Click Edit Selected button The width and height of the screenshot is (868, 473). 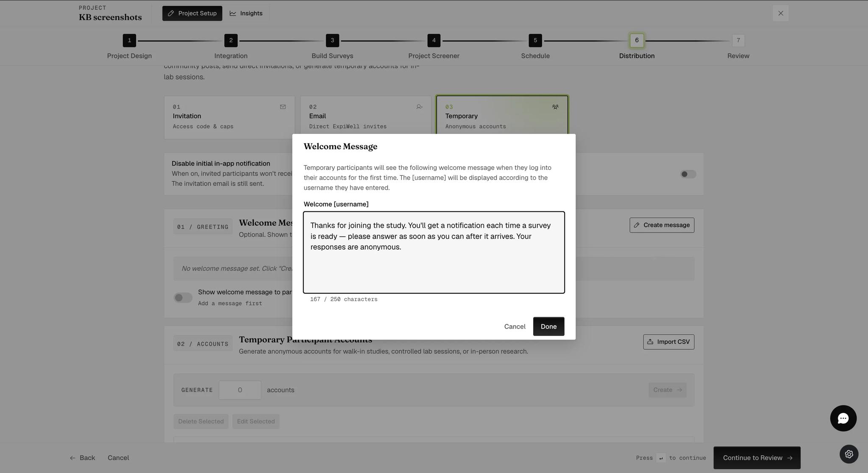coord(256,421)
